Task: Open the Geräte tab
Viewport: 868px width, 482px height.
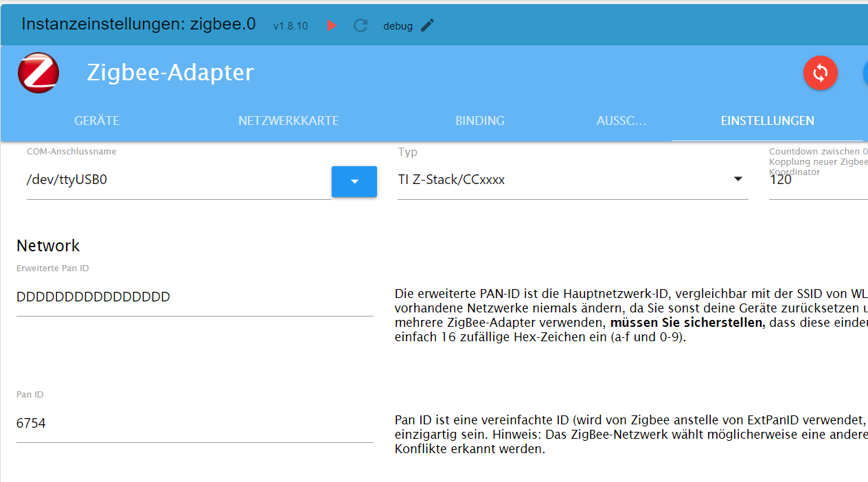Action: 97,121
